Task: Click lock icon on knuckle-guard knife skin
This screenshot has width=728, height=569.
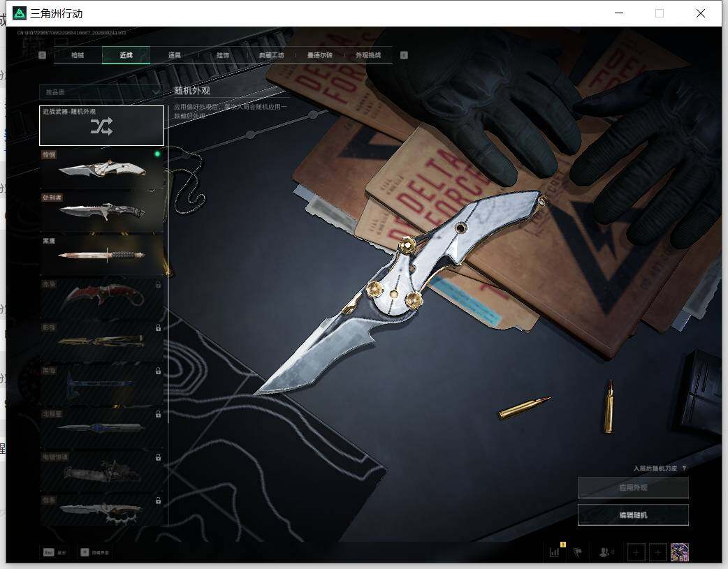Action: coord(159,501)
